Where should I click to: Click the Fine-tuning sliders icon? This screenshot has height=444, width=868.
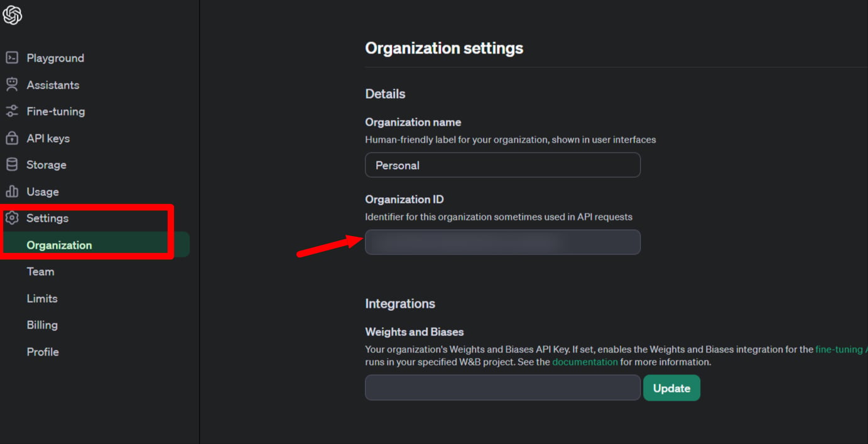[12, 111]
